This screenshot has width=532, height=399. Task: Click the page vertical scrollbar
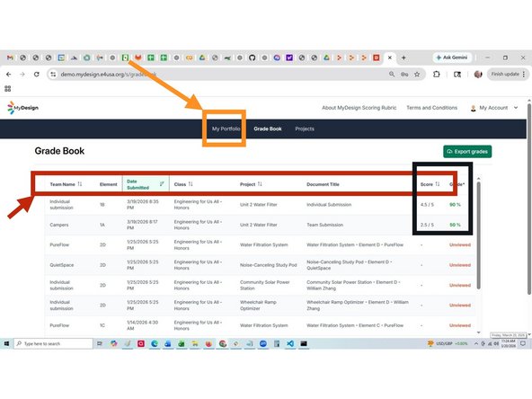click(x=529, y=199)
